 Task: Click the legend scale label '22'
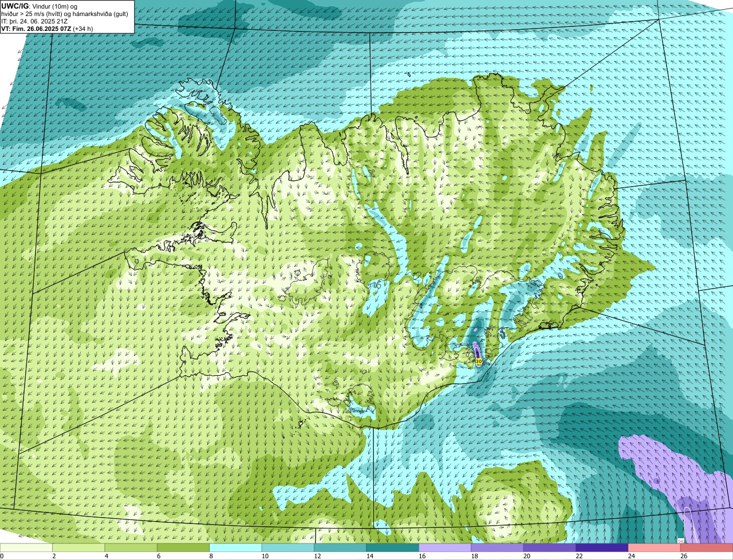click(x=579, y=556)
